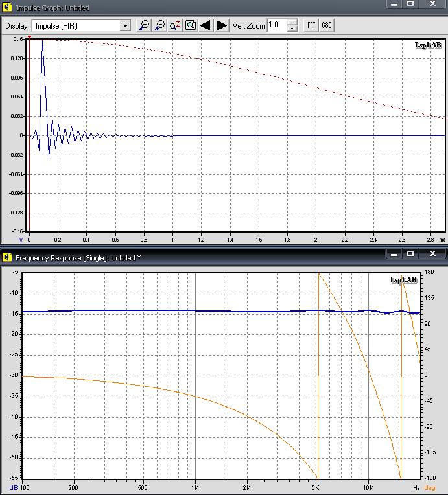The width and height of the screenshot is (448, 495).
Task: Click the dB axis unit label
Action: point(13,488)
